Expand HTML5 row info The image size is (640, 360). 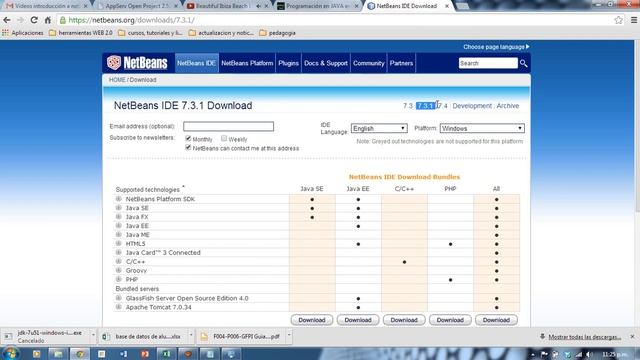pyautogui.click(x=118, y=243)
